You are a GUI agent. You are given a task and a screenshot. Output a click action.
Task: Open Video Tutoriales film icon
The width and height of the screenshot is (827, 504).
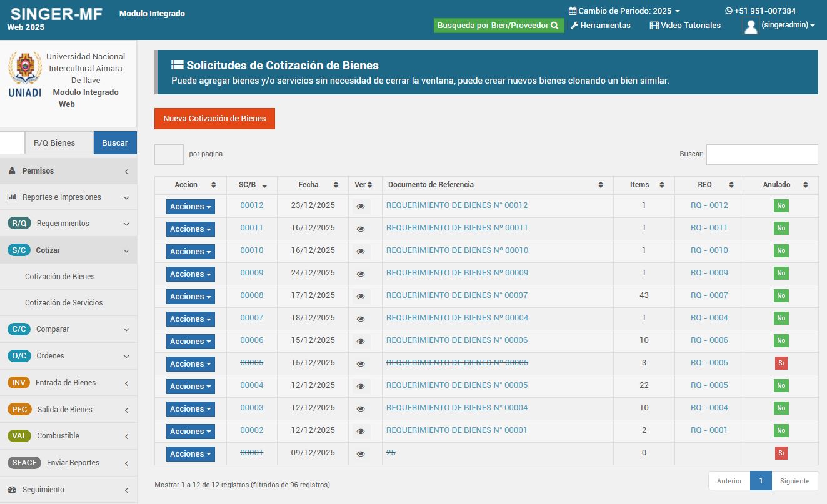654,26
